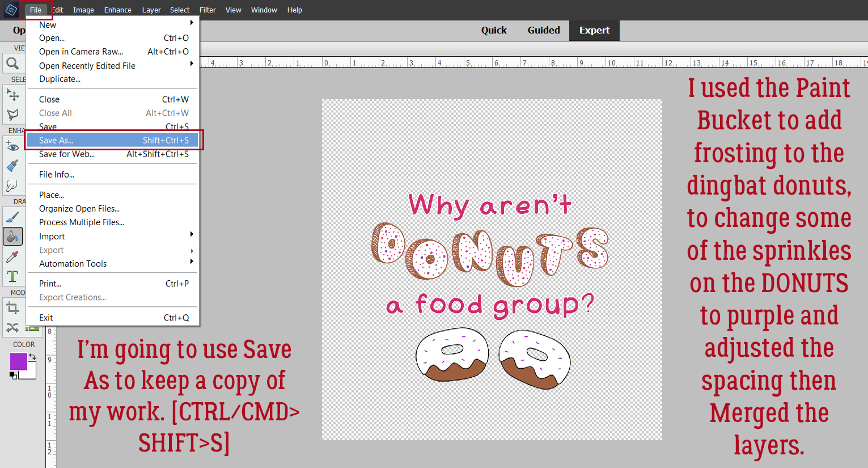Select the Polygonal Lasso tool

[12, 114]
